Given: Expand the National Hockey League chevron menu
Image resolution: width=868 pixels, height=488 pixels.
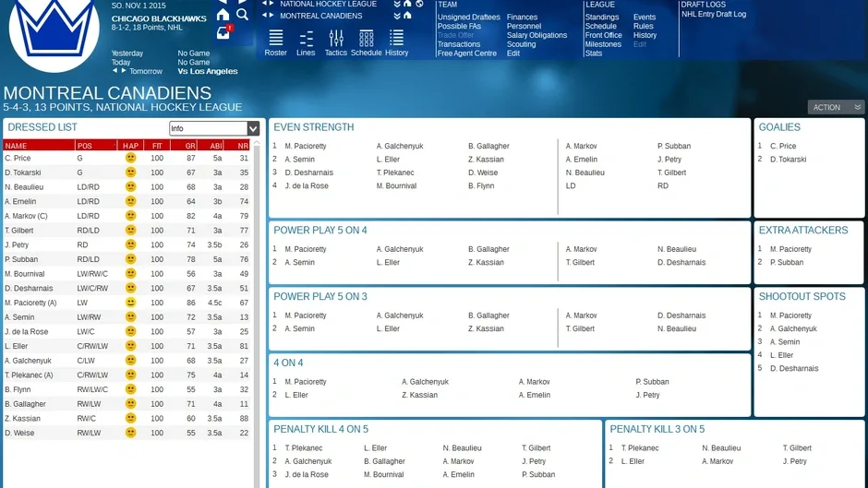Looking at the screenshot, I should [x=397, y=4].
